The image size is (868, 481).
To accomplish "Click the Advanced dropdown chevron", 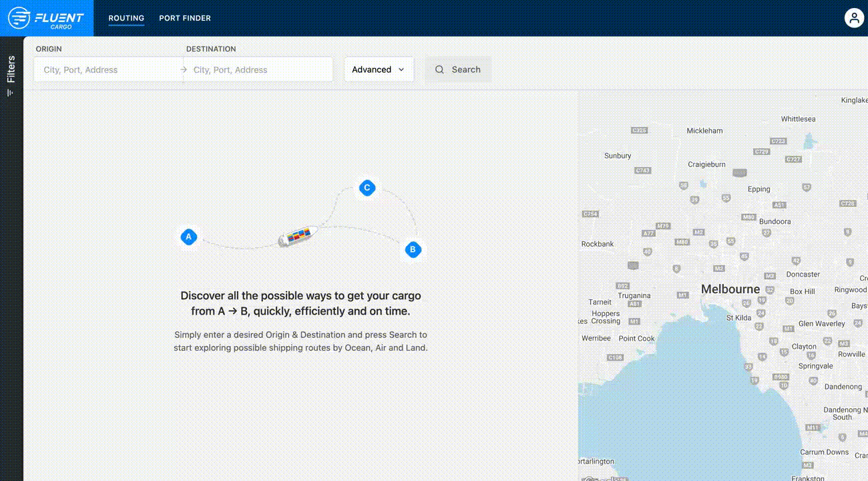I will click(401, 69).
